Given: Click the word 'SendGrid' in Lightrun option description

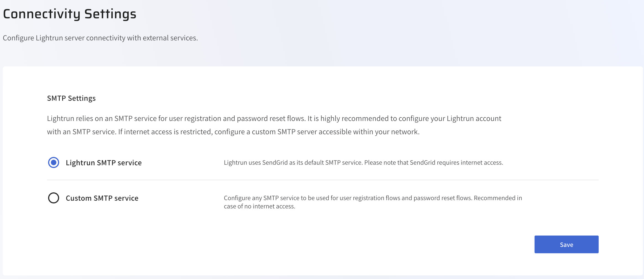Looking at the screenshot, I should click(x=275, y=162).
